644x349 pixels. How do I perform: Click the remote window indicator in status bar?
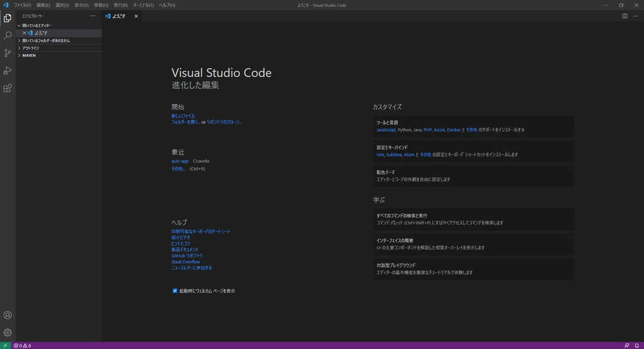(5, 345)
